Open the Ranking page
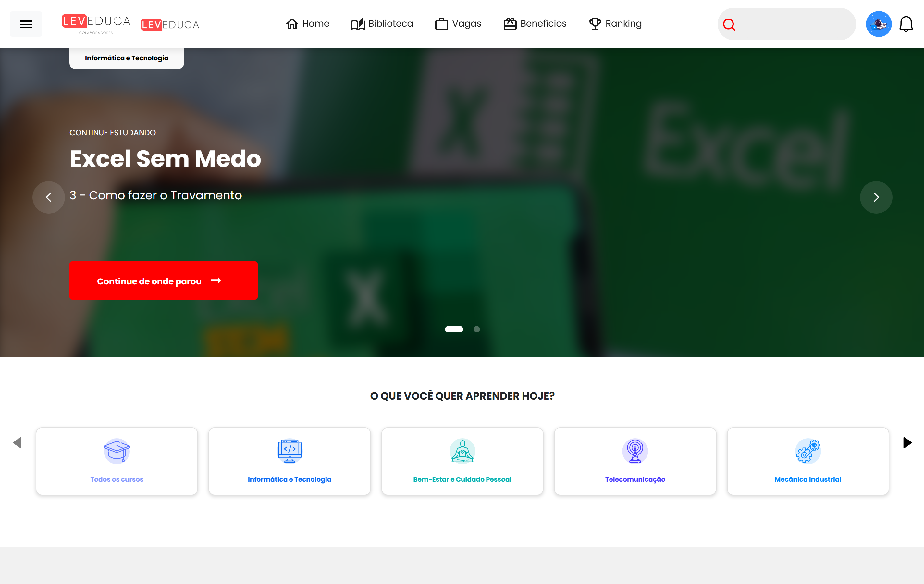The width and height of the screenshot is (924, 584). click(x=615, y=24)
